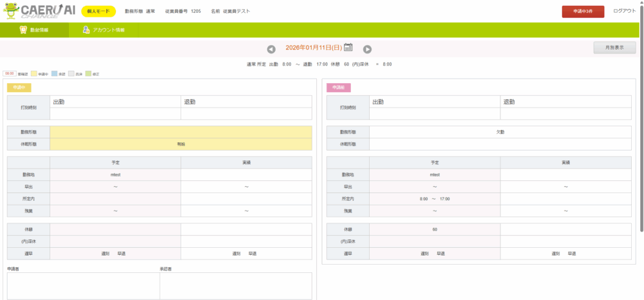Click the page vertical scrollbar
Image resolution: width=644 pixels, height=300 pixels.
[641, 129]
